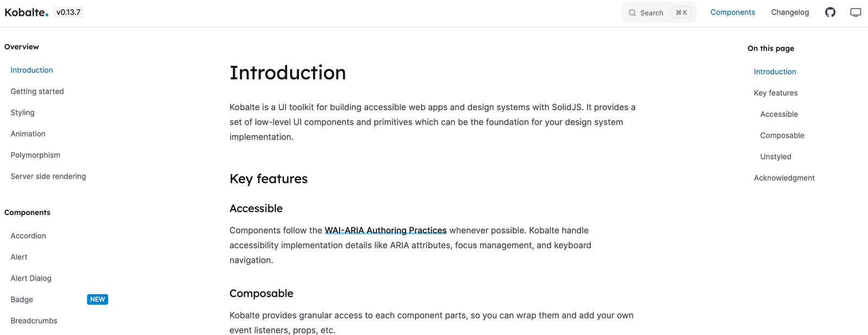Select the Accordion component in the sidebar
Screen dimensions: 868x335
click(x=28, y=235)
